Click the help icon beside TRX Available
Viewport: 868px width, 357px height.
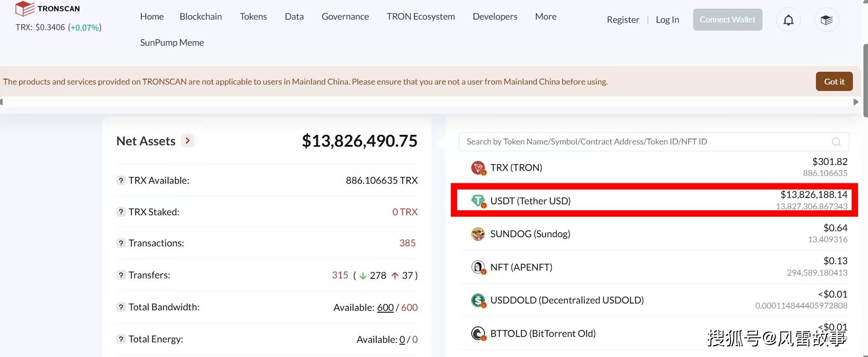tap(121, 181)
